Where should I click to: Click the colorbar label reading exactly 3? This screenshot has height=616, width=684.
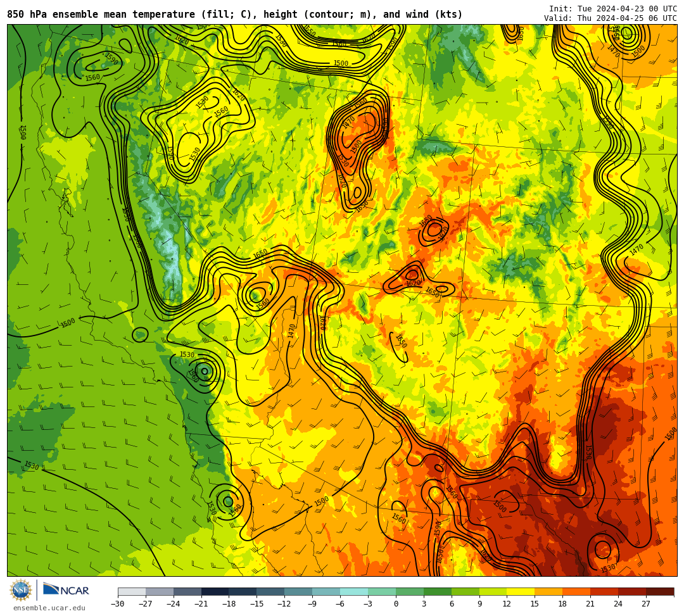coord(424,604)
